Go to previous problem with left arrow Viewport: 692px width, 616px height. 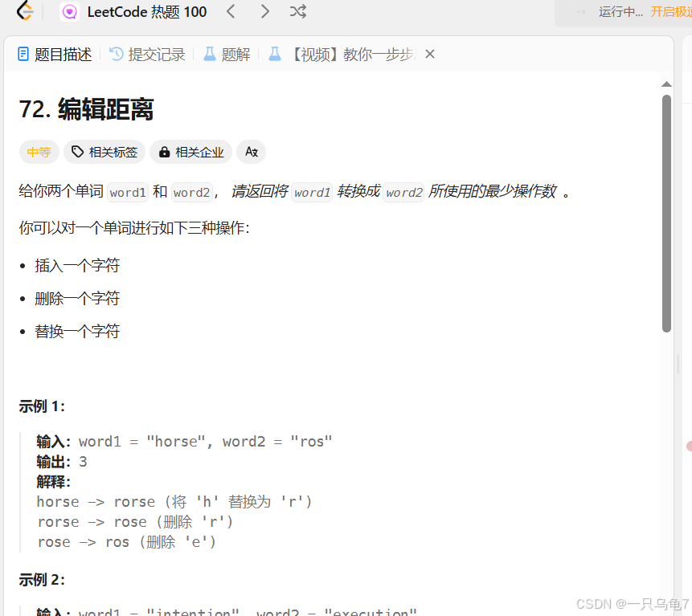tap(231, 11)
